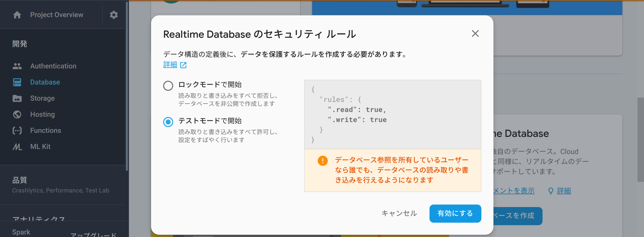Image resolution: width=644 pixels, height=237 pixels.
Task: Click the orange warning message text
Action: [x=402, y=170]
